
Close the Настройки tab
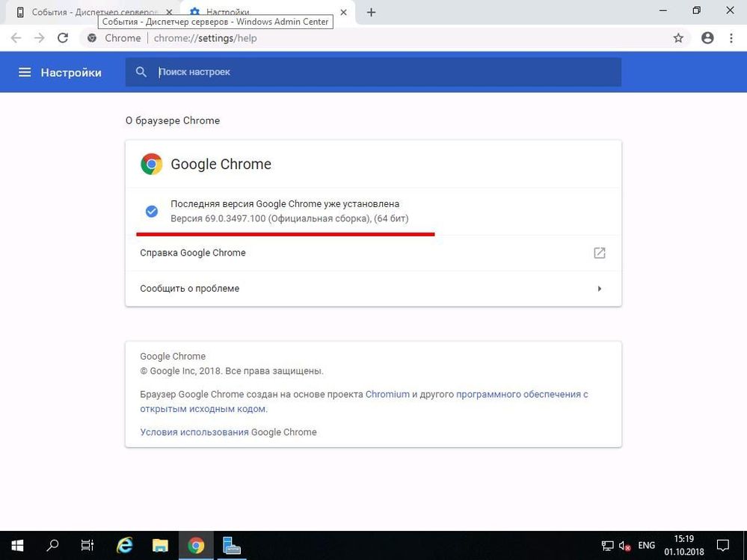343,13
